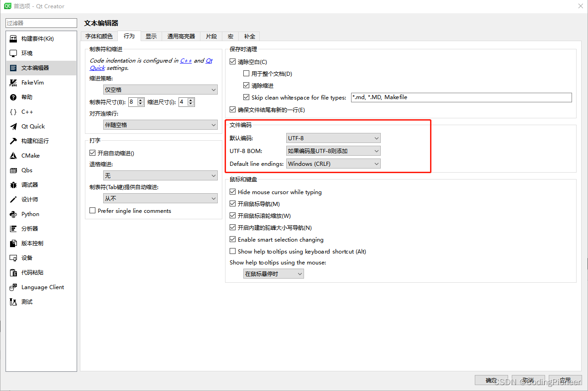Enable Show help tooltips using keyboard shortcut
The image size is (588, 391).
click(233, 251)
